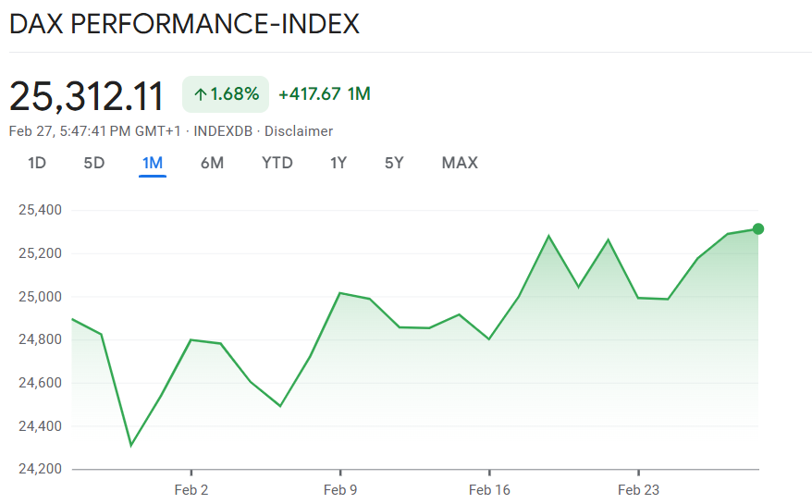
Task: Click the green up-arrow in percentage badge
Action: click(x=201, y=94)
